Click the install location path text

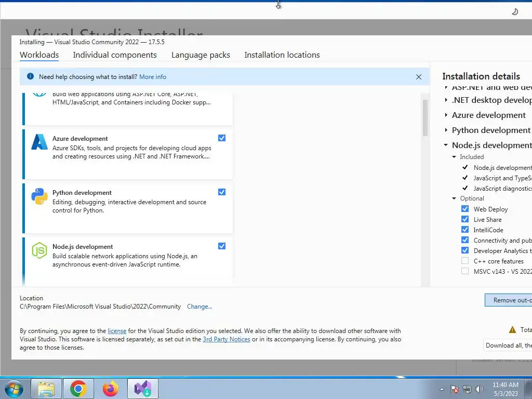pyautogui.click(x=100, y=307)
